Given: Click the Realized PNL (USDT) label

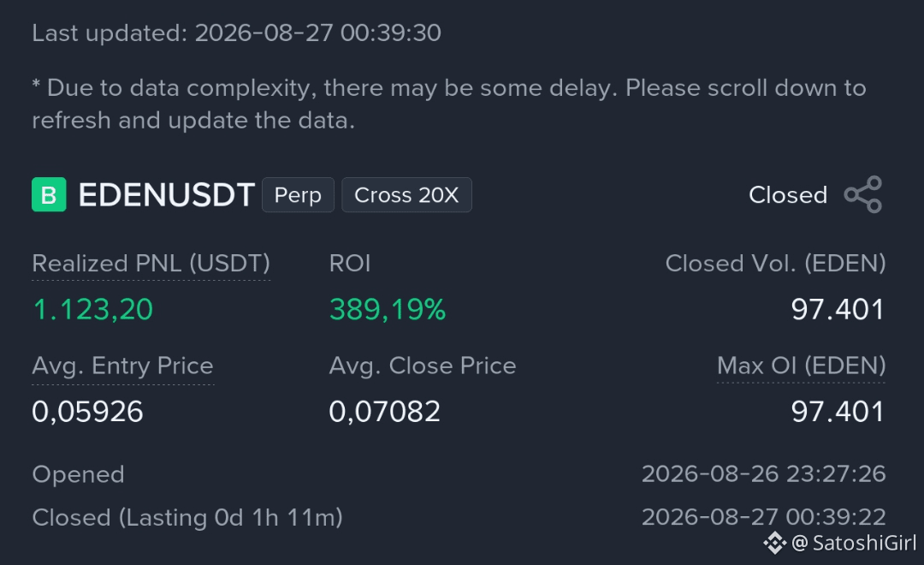Looking at the screenshot, I should click(151, 264).
